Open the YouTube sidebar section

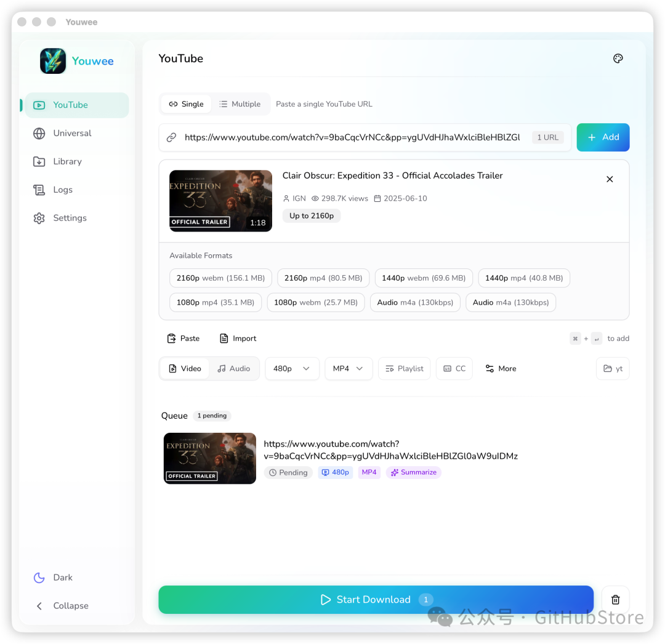(77, 105)
